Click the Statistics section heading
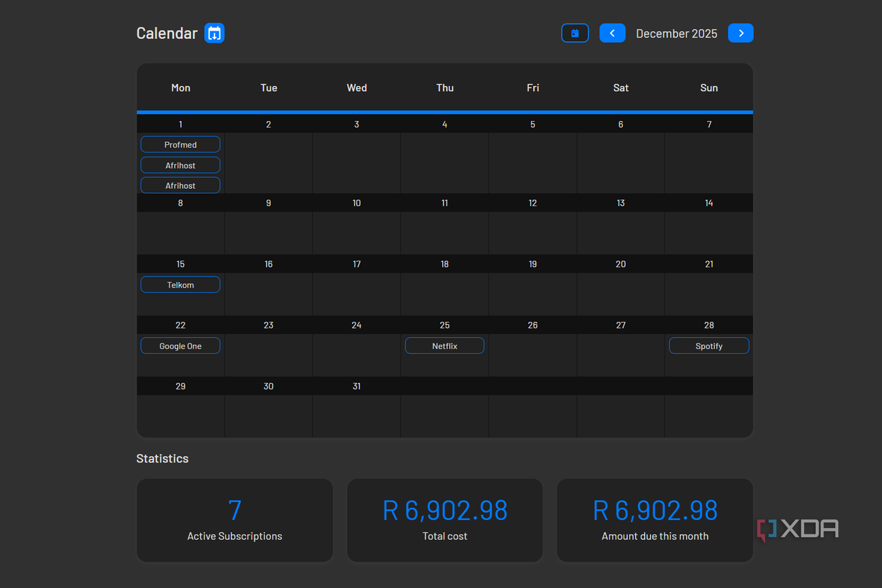Viewport: 882px width, 588px height. tap(162, 458)
